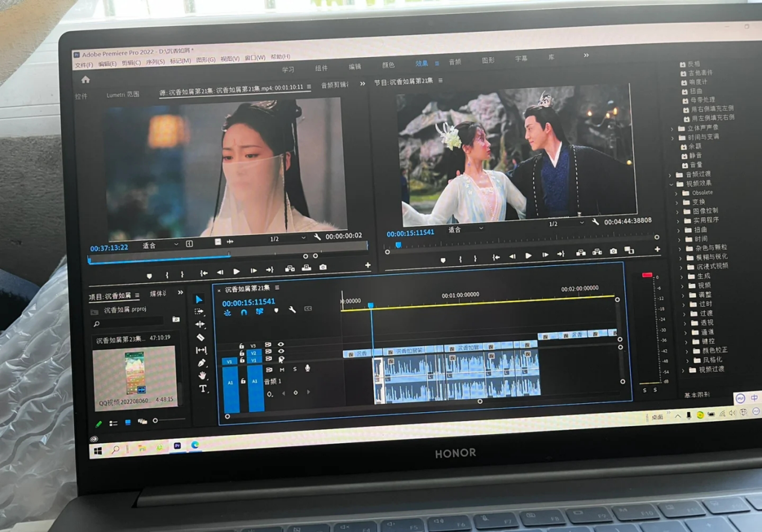Play the Program monitor sequence
Image resolution: width=762 pixels, height=532 pixels.
[528, 255]
